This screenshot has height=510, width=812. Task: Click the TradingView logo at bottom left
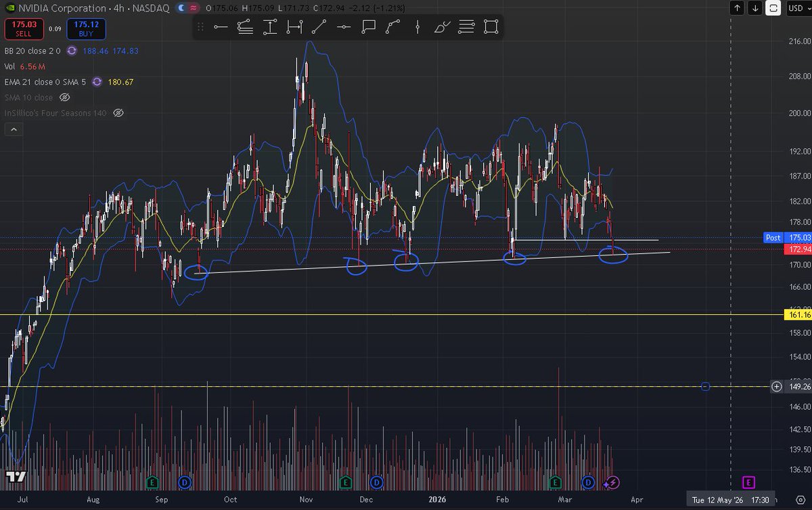click(x=16, y=476)
